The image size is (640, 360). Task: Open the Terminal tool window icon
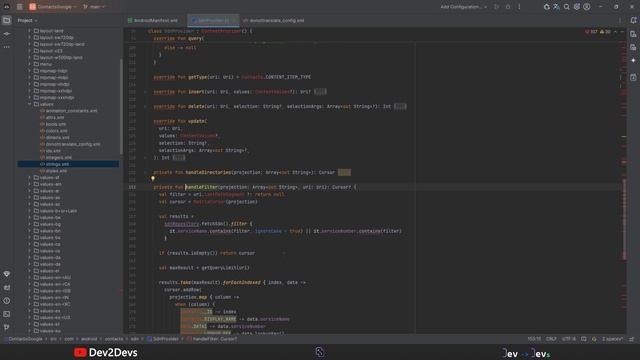coord(7,314)
